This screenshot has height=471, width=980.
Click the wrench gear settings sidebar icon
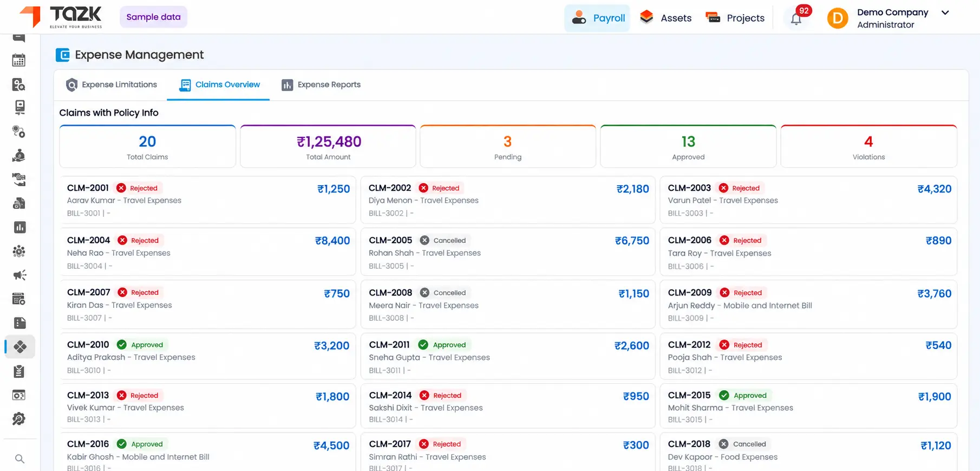19,419
